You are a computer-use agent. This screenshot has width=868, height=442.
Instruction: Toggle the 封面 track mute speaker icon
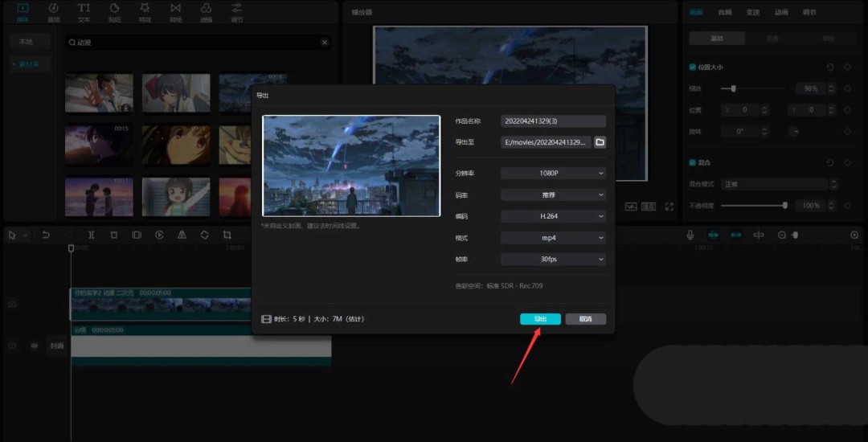click(x=35, y=346)
